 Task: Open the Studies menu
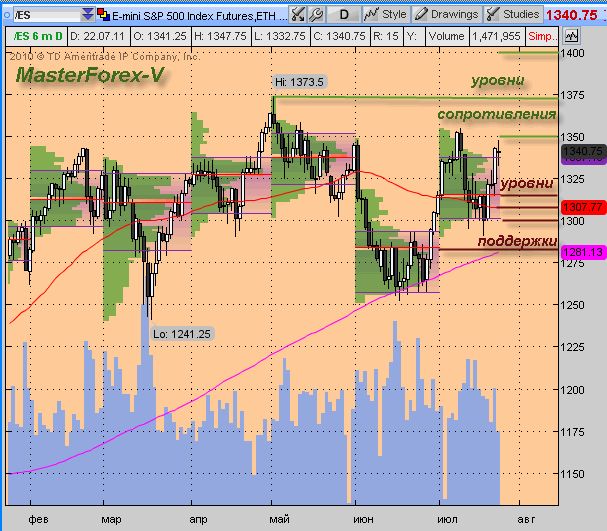coord(513,14)
